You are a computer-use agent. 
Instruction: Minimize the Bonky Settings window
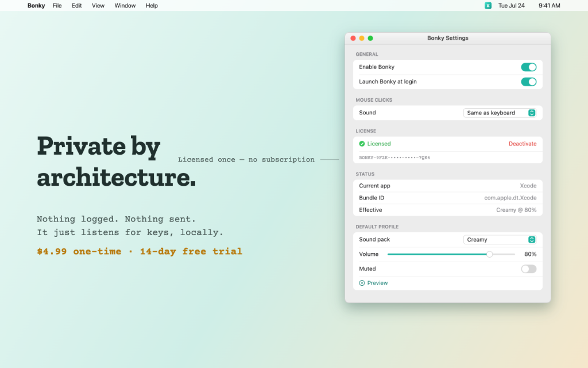point(362,39)
